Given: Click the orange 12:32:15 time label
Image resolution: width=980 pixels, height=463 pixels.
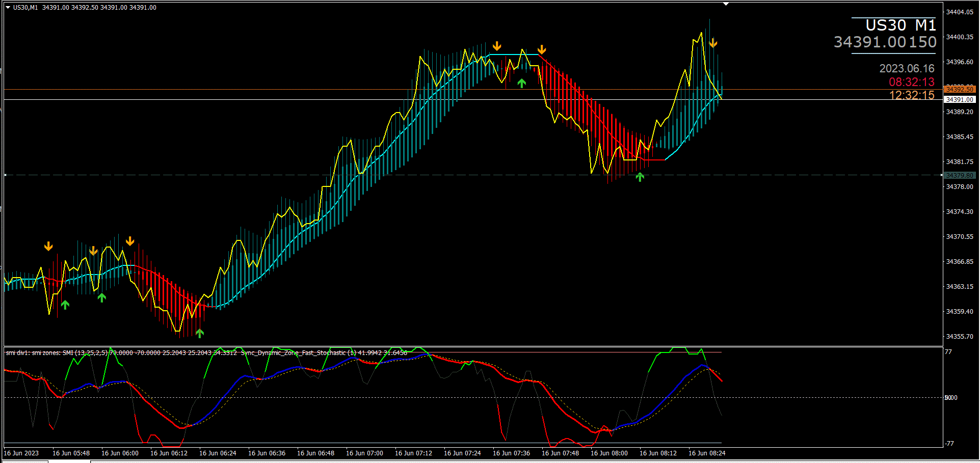Looking at the screenshot, I should coord(912,95).
